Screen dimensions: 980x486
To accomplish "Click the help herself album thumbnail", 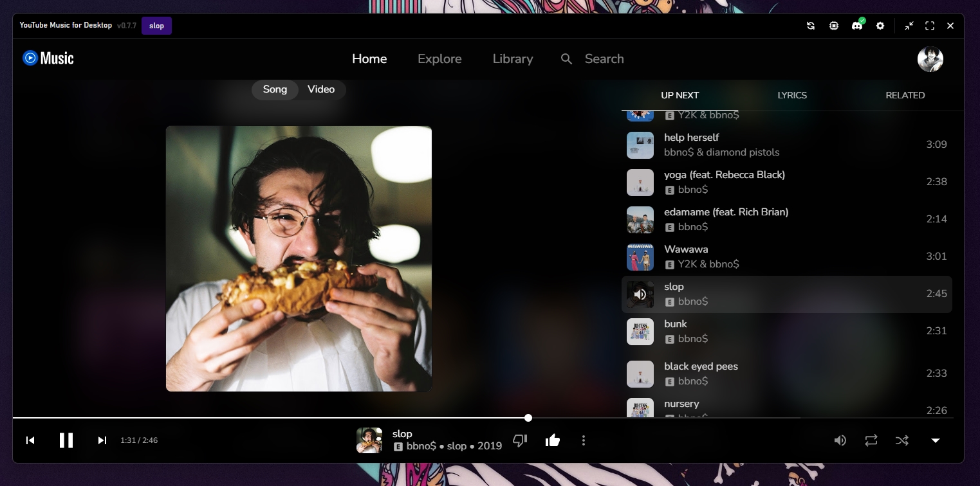I will pos(640,145).
